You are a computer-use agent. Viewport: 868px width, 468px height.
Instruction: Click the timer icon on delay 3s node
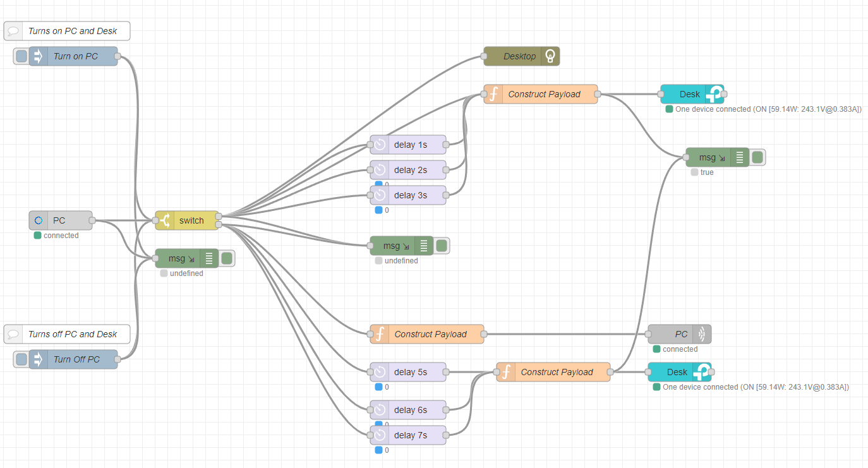379,195
